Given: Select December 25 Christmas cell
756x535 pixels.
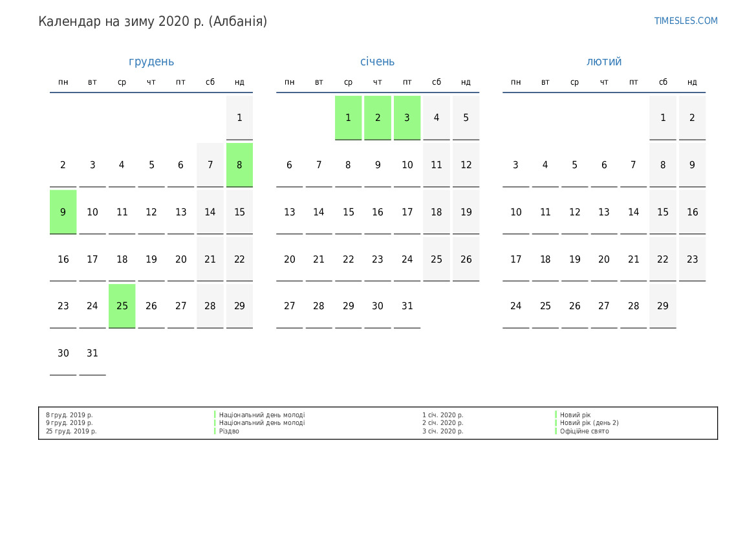Looking at the screenshot, I should click(122, 306).
